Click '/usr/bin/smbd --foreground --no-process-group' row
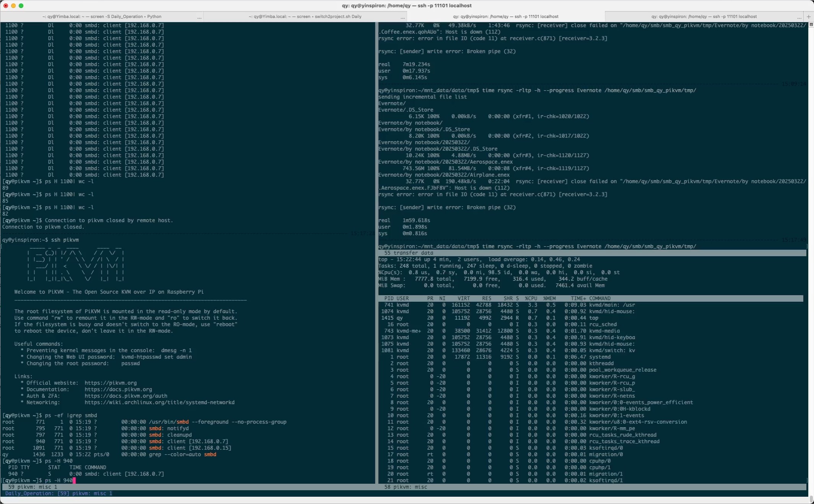 (144, 422)
